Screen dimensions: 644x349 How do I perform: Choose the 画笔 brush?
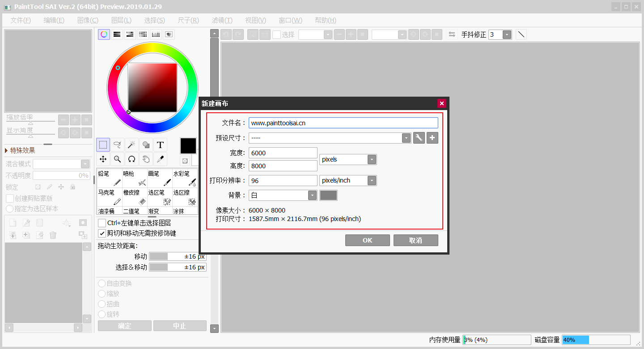coord(160,178)
